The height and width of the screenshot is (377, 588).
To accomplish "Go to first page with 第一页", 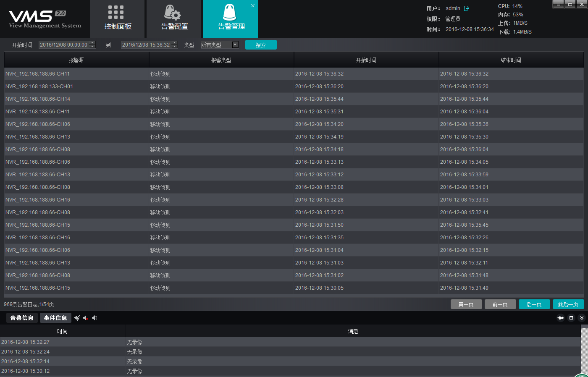I will [x=466, y=304].
